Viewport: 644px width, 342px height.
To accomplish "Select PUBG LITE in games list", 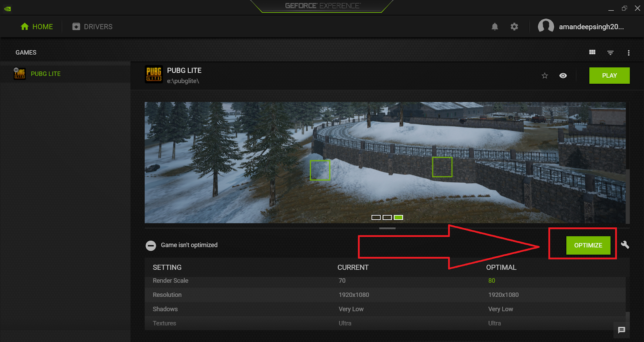I will (65, 74).
